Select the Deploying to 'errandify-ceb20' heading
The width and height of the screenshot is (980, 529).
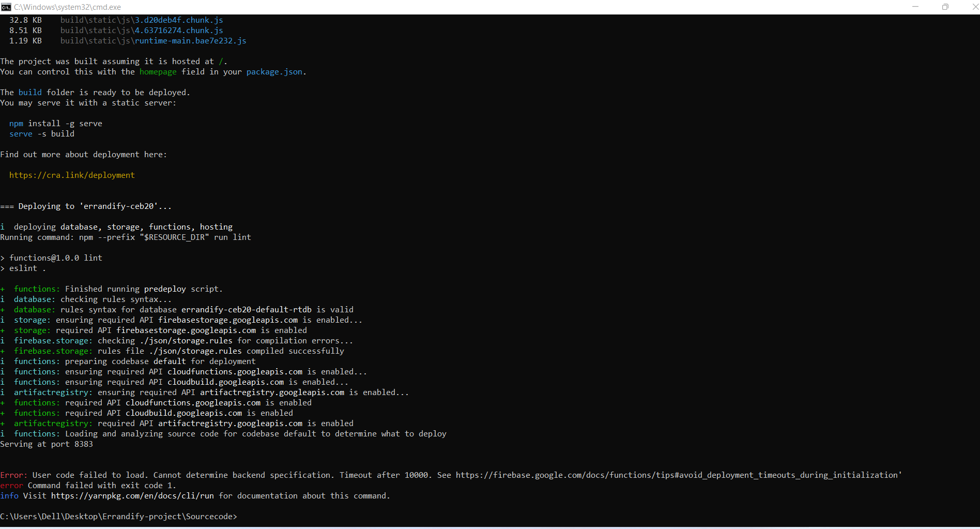[86, 206]
